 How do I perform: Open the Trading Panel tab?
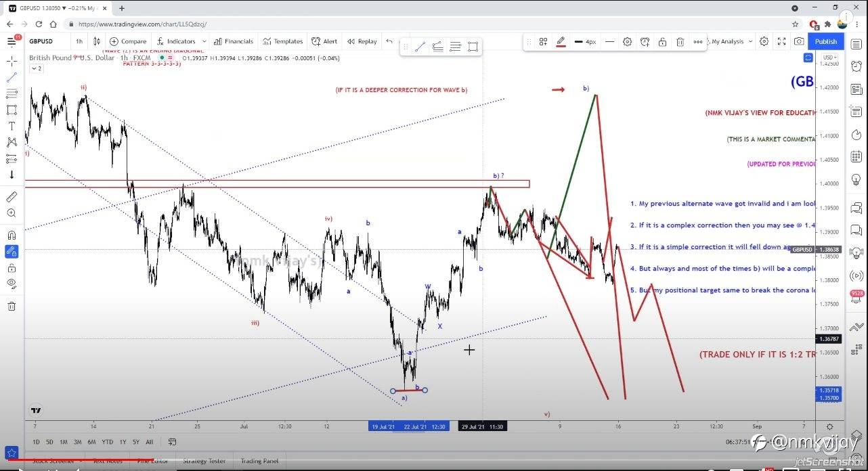pyautogui.click(x=259, y=461)
